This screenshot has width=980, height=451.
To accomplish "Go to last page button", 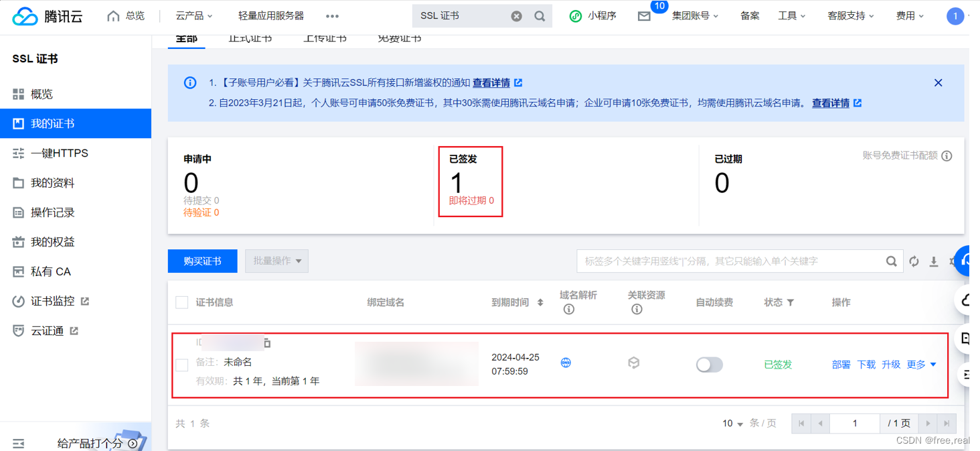I will 947,424.
